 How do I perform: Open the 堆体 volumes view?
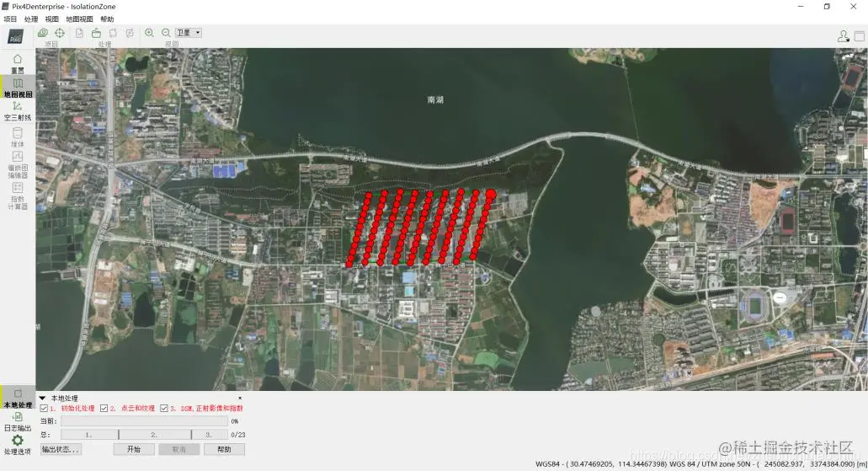tap(18, 136)
